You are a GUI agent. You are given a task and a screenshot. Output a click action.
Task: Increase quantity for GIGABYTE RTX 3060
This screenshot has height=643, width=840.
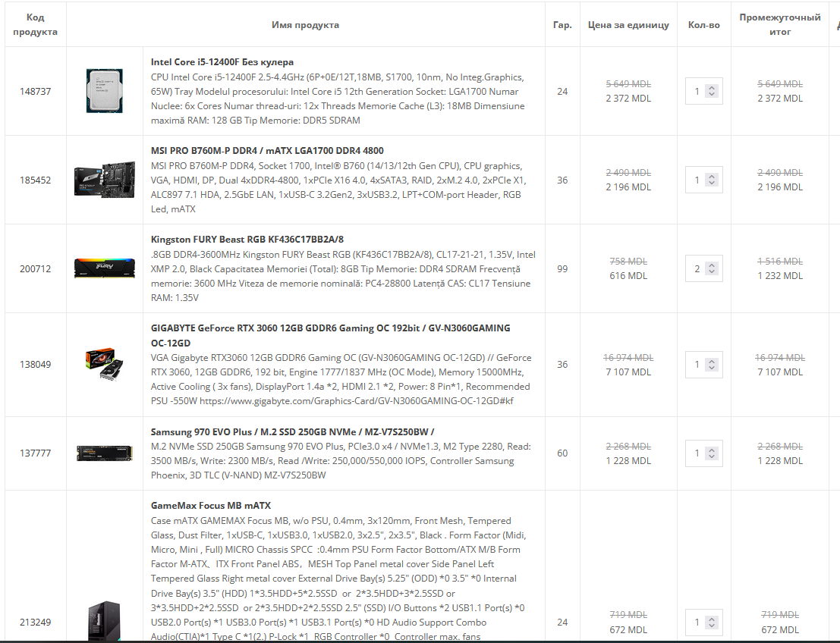[712, 361]
